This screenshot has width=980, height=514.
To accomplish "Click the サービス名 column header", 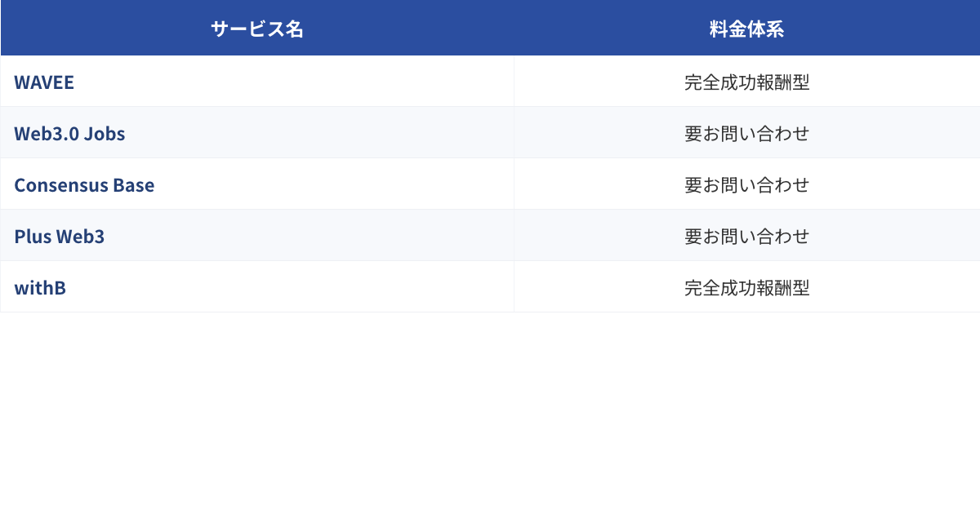I will pos(257,29).
